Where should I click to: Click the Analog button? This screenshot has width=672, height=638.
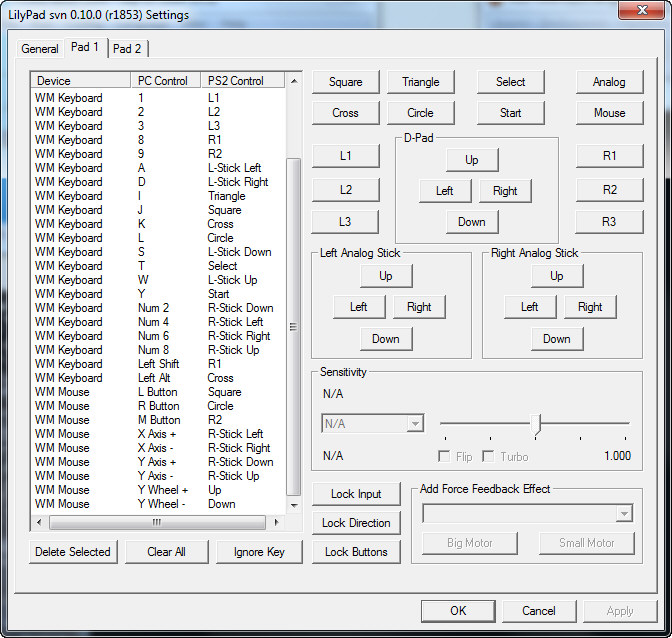[609, 82]
